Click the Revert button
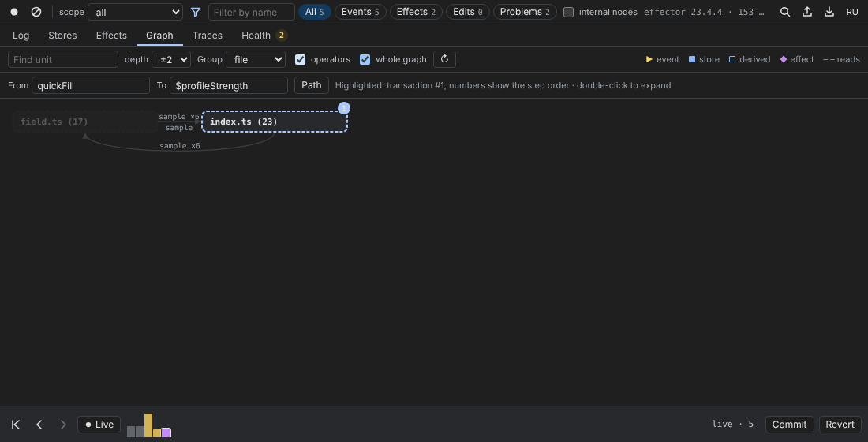Viewport: 868px width, 442px height. point(840,425)
